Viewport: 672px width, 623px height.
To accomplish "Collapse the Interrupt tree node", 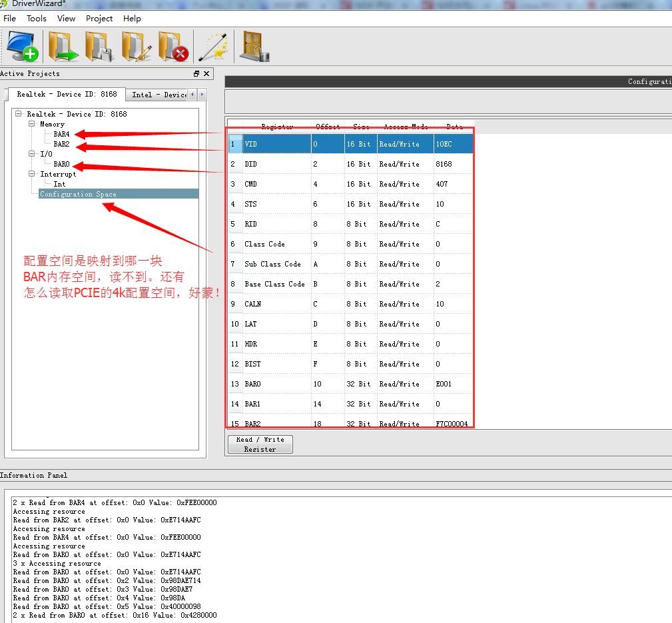I will [32, 174].
